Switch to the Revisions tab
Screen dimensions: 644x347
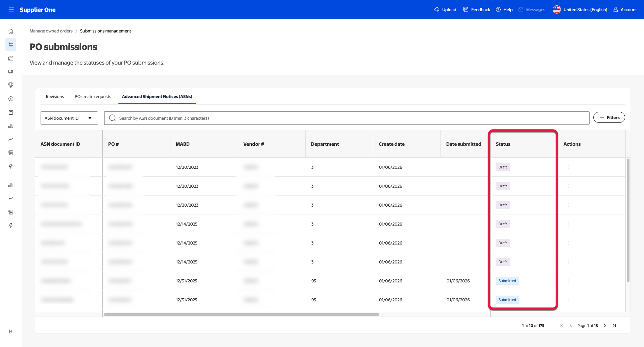click(x=55, y=97)
